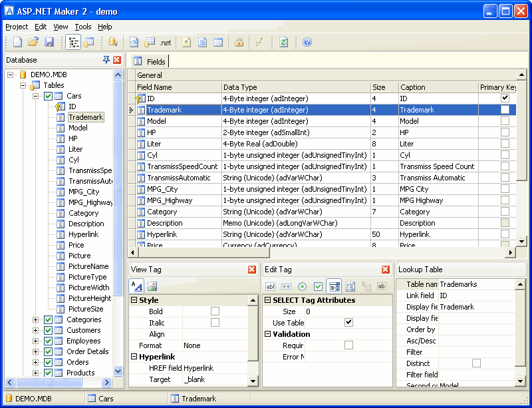Viewport: 532px width, 408px height.
Task: Open the Project menu
Action: pos(17,27)
